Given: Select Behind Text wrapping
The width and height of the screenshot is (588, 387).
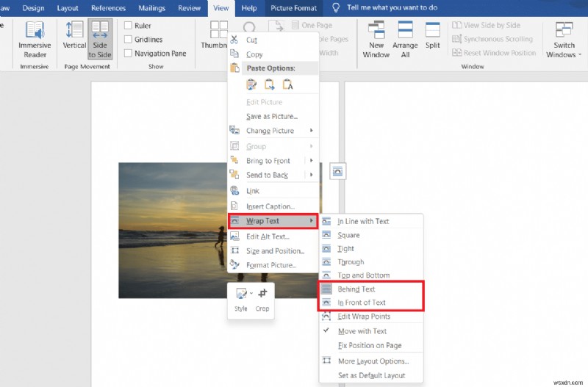Looking at the screenshot, I should tap(371, 289).
